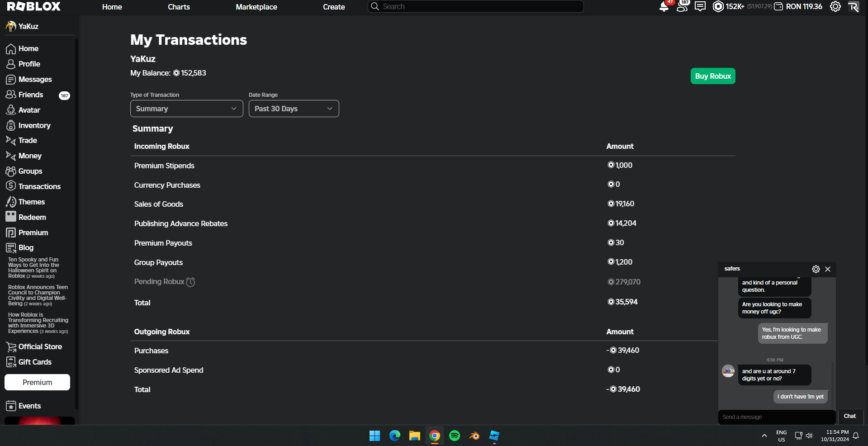The width and height of the screenshot is (868, 446).
Task: Open Blog icon in the sidebar
Action: 11,248
